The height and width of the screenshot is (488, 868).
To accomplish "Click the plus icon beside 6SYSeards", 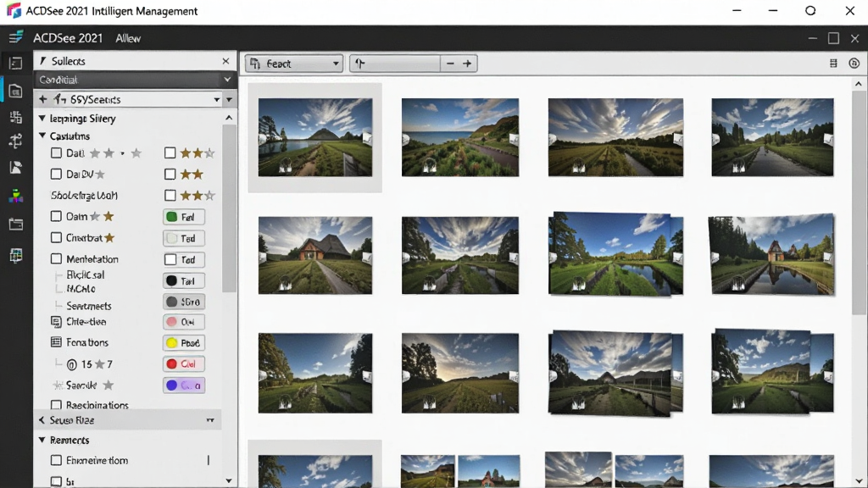I will click(42, 100).
